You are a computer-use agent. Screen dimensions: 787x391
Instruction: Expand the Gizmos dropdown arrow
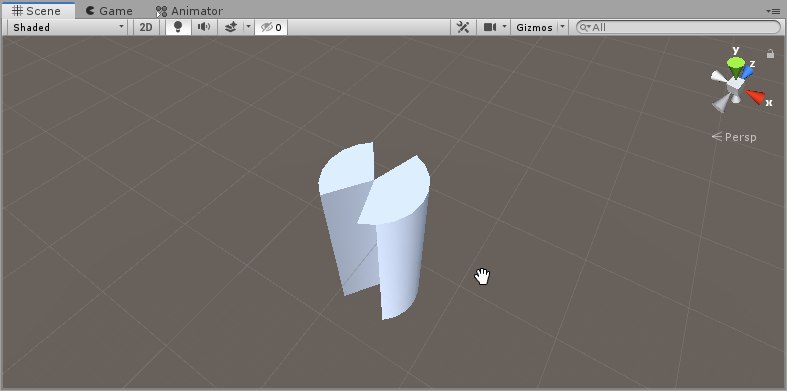click(x=562, y=27)
